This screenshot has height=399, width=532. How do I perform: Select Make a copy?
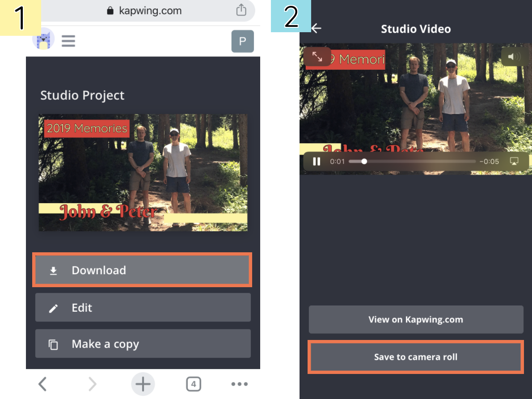(x=143, y=344)
